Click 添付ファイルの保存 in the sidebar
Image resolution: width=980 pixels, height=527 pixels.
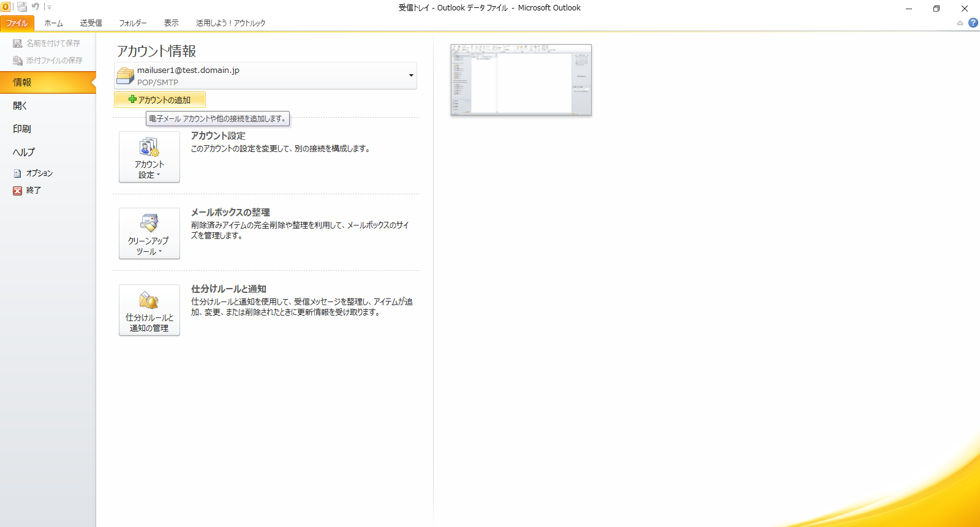point(48,61)
